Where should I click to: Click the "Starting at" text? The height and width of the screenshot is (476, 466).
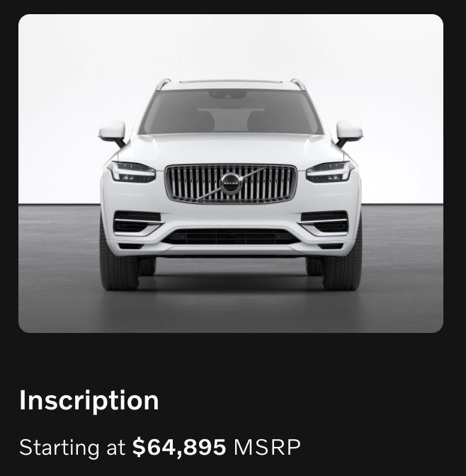point(72,447)
